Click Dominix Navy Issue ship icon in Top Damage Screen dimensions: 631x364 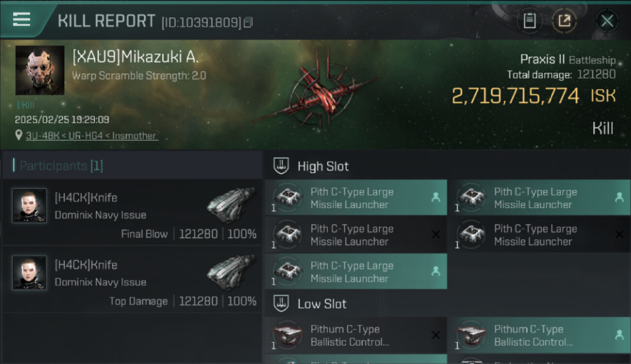pyautogui.click(x=231, y=272)
